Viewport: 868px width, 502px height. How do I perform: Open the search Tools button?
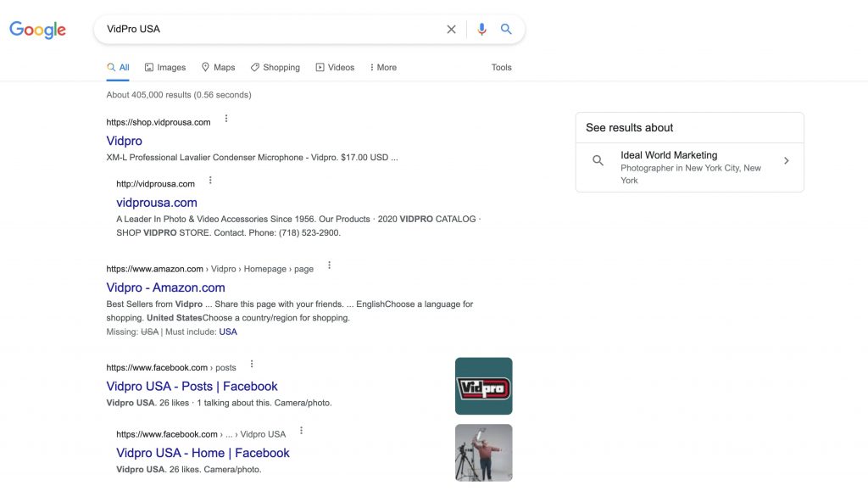point(502,68)
